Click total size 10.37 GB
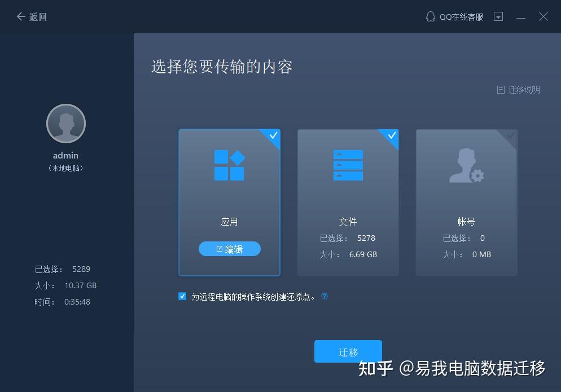The image size is (561, 392). click(x=81, y=285)
